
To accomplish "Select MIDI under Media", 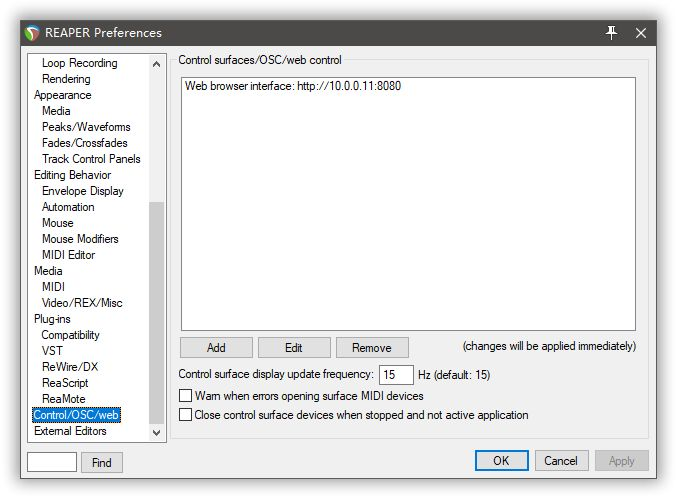I will coord(53,287).
